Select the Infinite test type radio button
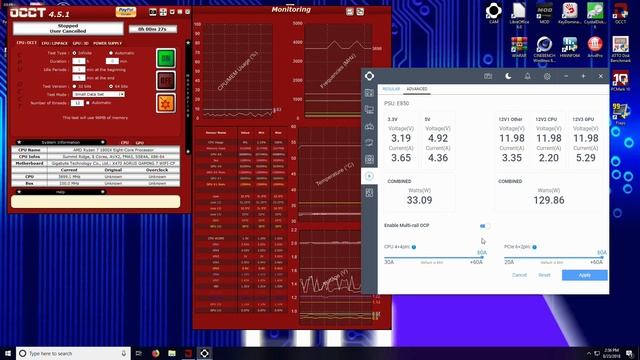Viewport: 640px width, 360px height. (74, 53)
